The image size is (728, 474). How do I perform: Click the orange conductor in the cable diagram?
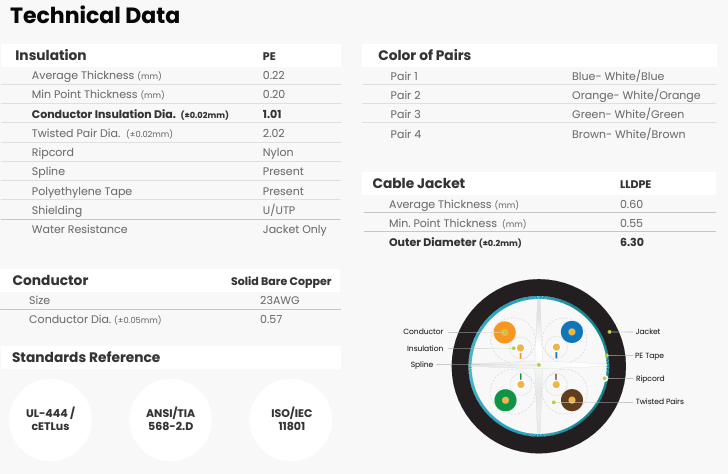(505, 332)
